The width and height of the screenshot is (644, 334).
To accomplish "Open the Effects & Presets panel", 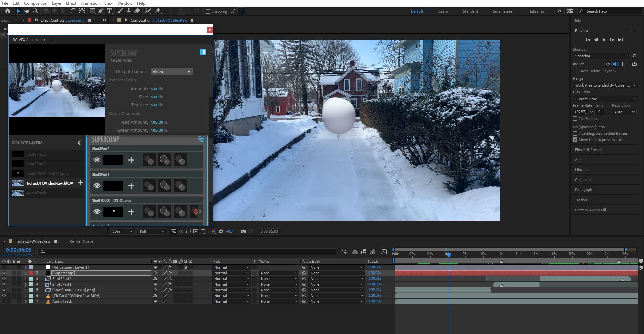I will (x=588, y=150).
